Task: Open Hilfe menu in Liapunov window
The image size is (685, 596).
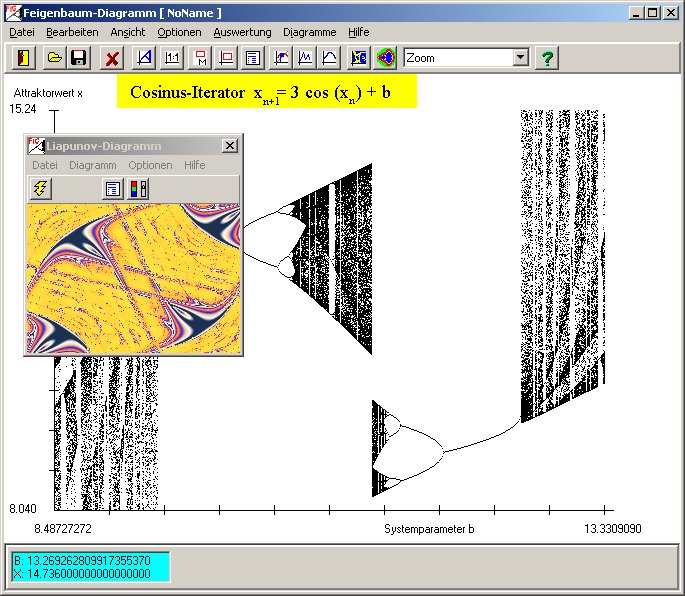Action: tap(194, 165)
